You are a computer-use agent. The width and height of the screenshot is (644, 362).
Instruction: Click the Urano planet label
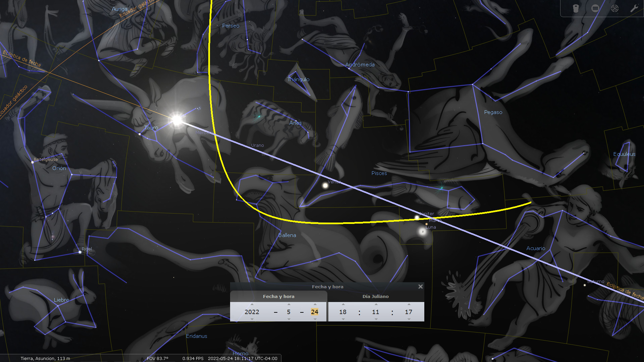tap(258, 145)
